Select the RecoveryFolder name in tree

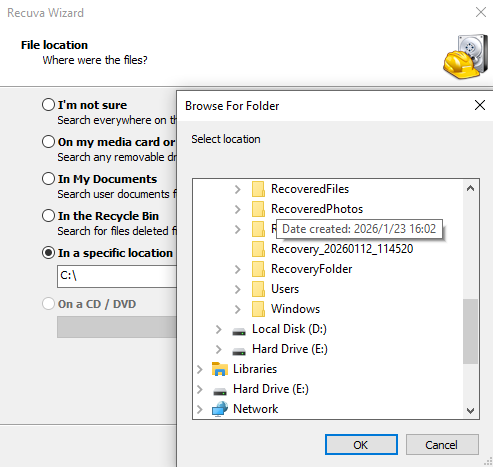[x=312, y=269]
